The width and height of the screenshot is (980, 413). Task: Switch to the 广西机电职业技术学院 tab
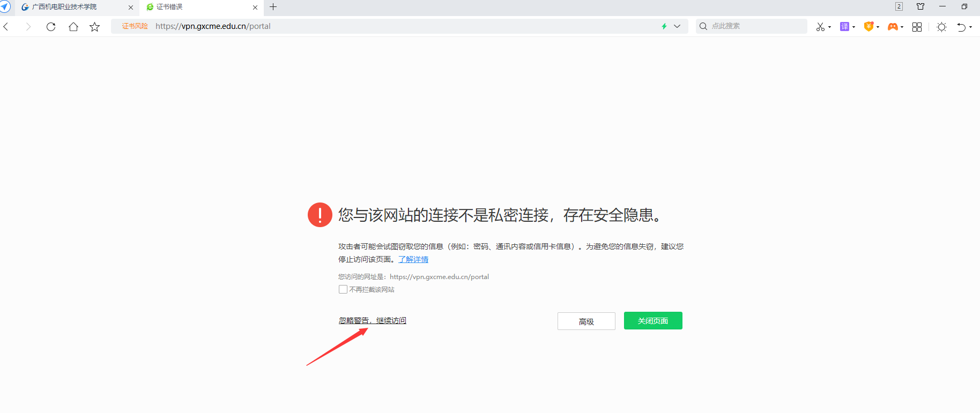(64, 7)
